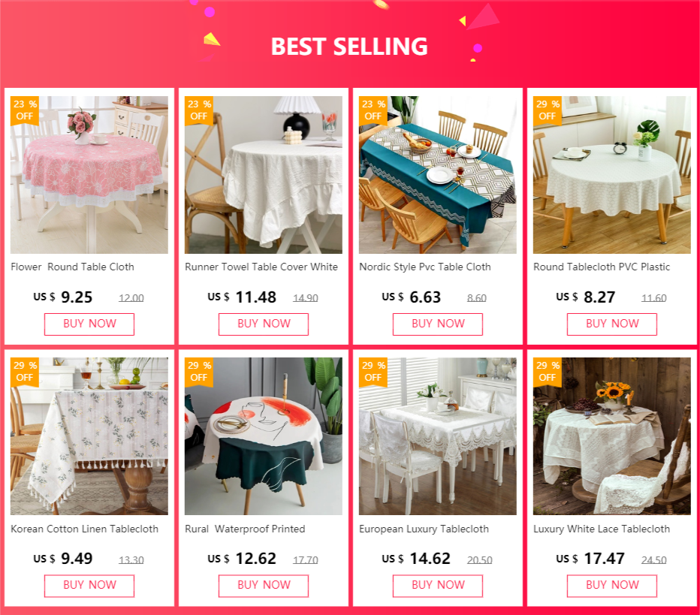Click the Korean Cotton Linen Tablecloth title
The height and width of the screenshot is (615, 700).
[85, 529]
